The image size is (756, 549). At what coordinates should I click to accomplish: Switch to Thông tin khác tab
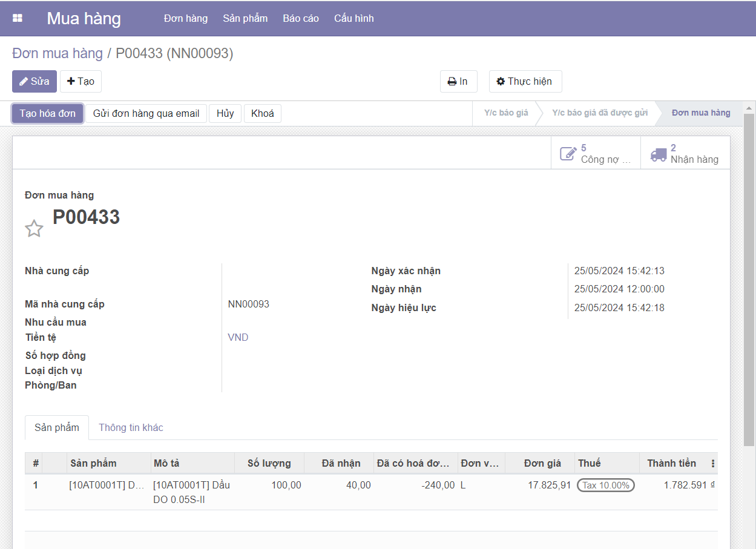tap(131, 427)
